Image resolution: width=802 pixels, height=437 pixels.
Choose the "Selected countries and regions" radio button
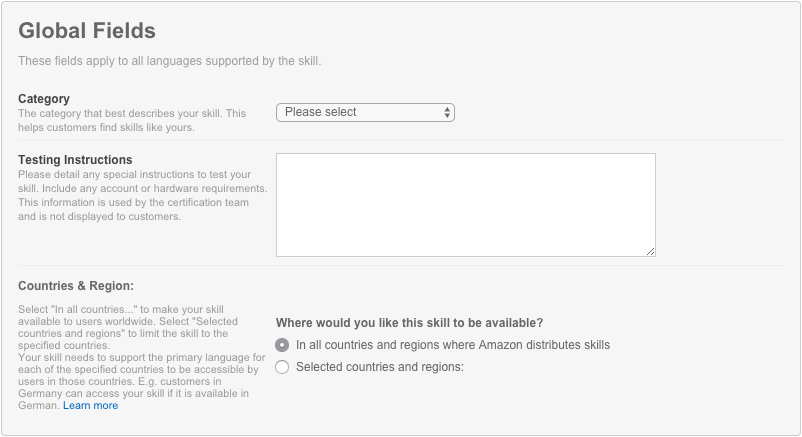pos(282,367)
